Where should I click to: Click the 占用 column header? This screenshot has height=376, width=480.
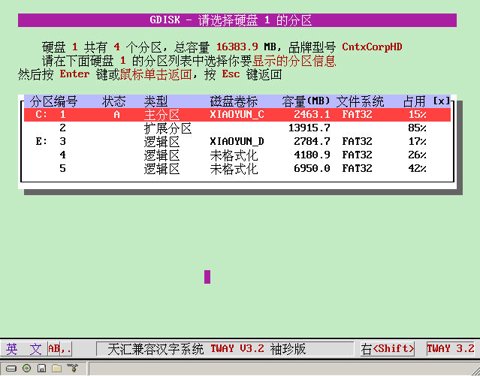pyautogui.click(x=414, y=101)
